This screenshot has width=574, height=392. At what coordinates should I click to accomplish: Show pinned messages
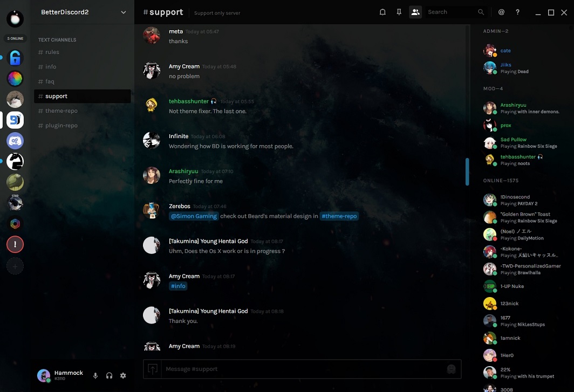399,12
